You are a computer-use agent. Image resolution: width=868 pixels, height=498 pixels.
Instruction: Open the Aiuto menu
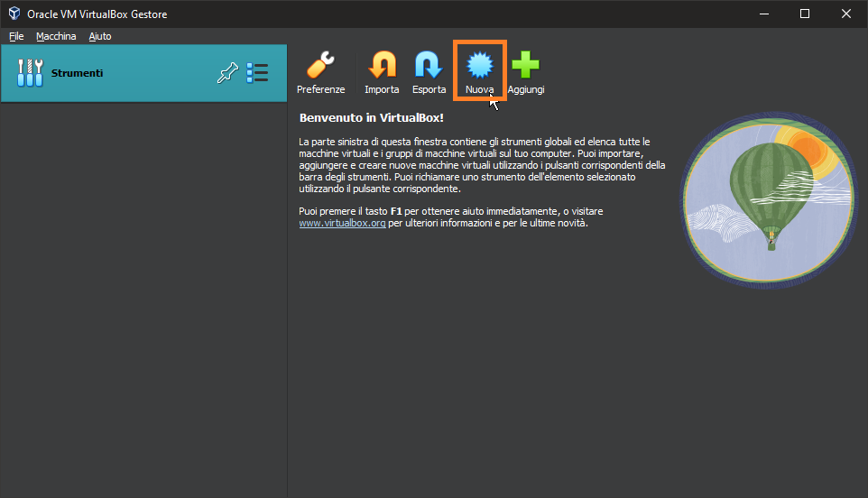click(100, 36)
